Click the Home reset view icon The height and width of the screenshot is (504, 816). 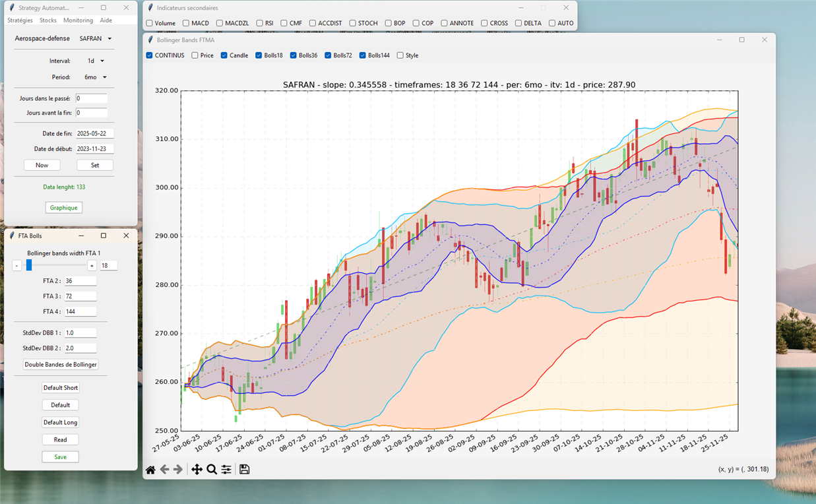click(150, 470)
